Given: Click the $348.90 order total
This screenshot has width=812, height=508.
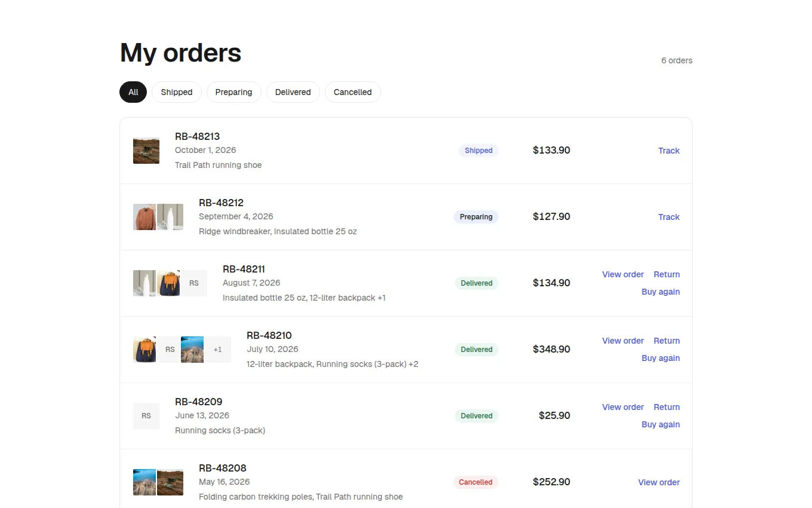Looking at the screenshot, I should pos(552,349).
